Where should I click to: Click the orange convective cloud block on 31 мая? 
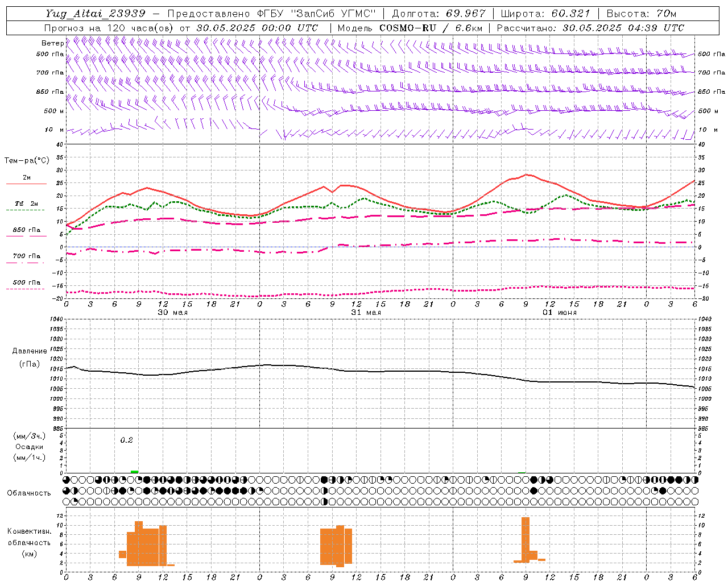click(x=336, y=546)
